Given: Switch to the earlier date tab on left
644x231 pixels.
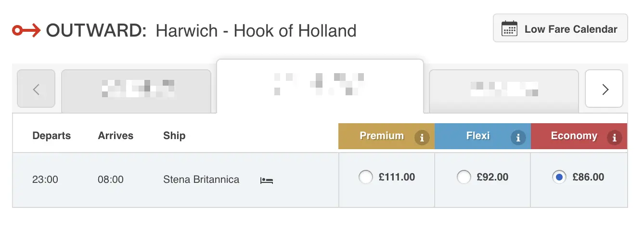Looking at the screenshot, I should point(136,90).
